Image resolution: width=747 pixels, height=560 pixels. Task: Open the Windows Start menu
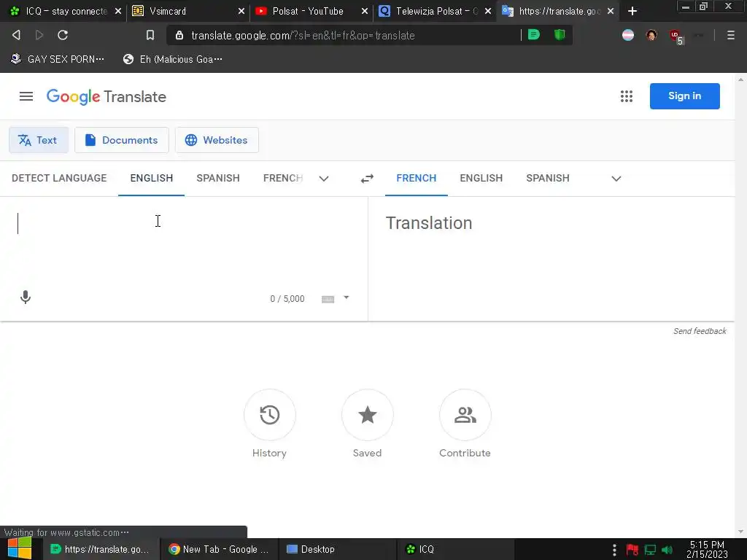click(x=20, y=548)
